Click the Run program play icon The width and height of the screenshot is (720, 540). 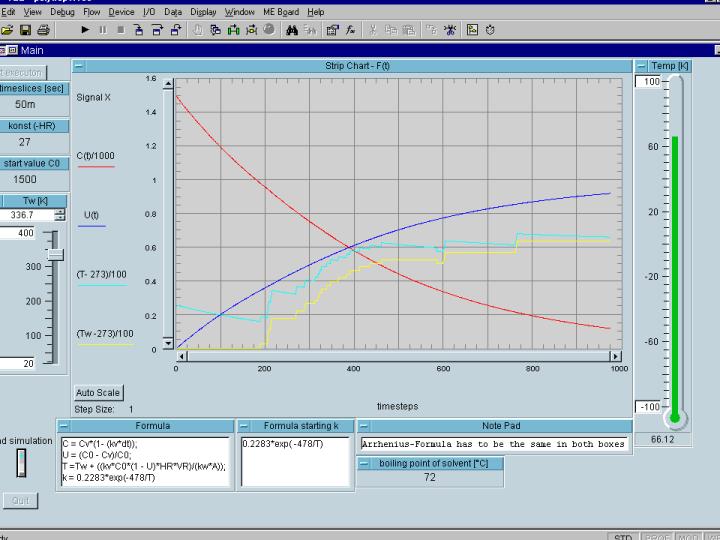tap(86, 30)
